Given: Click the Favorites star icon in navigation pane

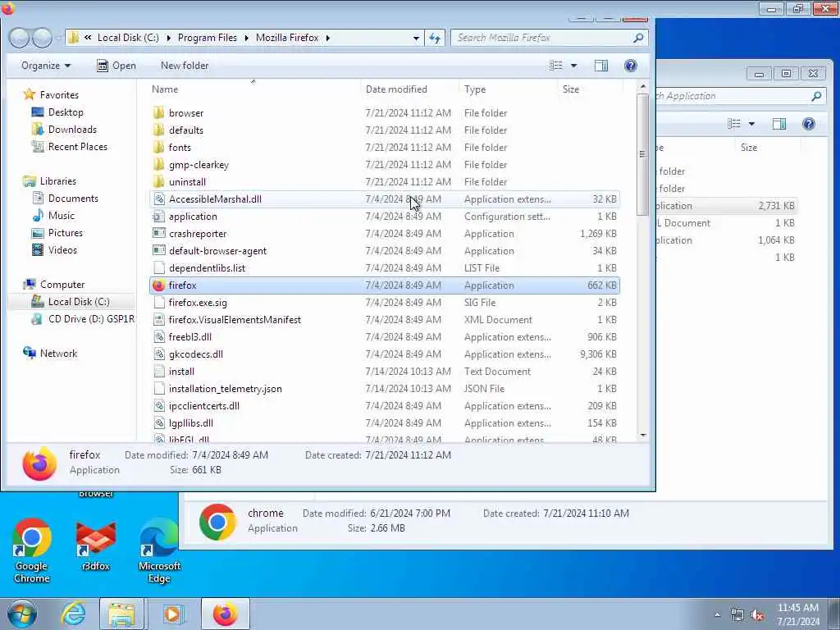Looking at the screenshot, I should [x=29, y=95].
